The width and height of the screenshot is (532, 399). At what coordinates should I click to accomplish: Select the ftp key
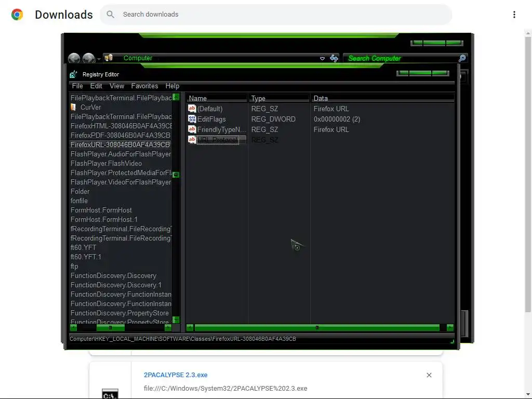74,267
